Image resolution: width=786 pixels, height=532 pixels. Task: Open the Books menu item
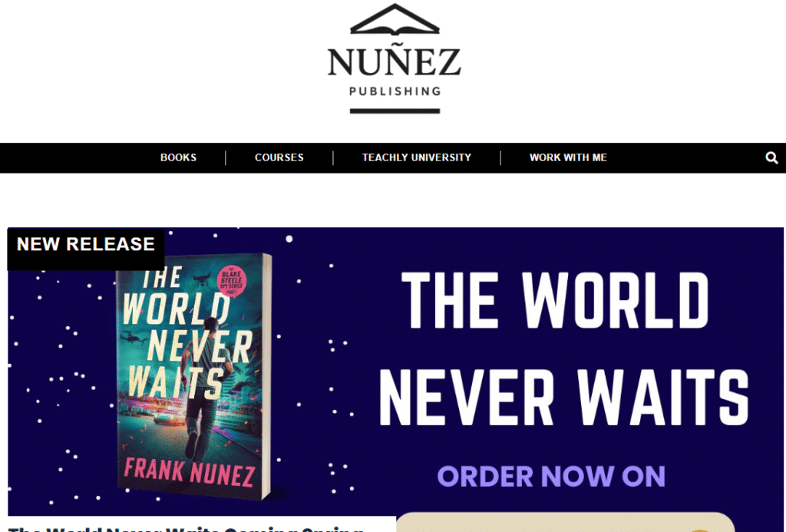pyautogui.click(x=178, y=157)
